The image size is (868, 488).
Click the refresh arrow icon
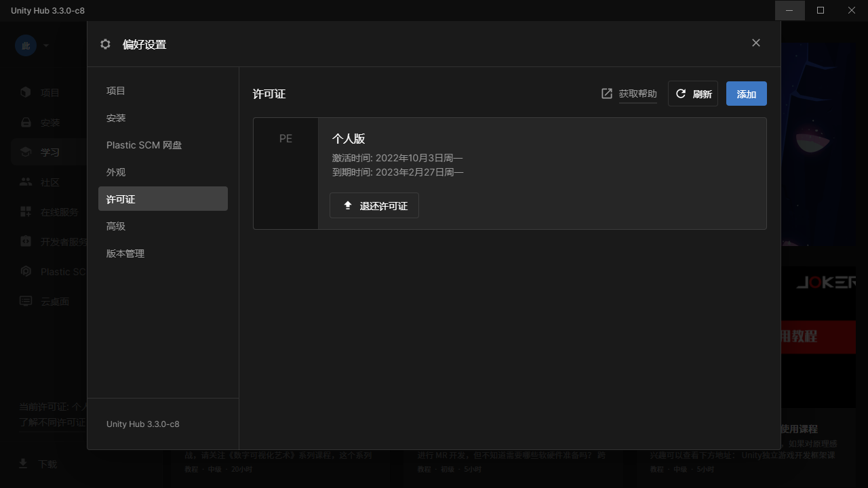681,94
